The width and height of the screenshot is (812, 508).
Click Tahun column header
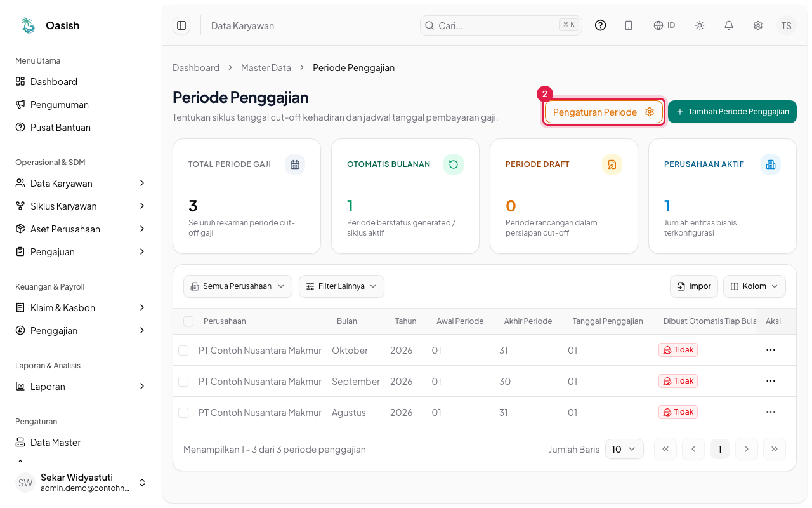[x=406, y=321]
